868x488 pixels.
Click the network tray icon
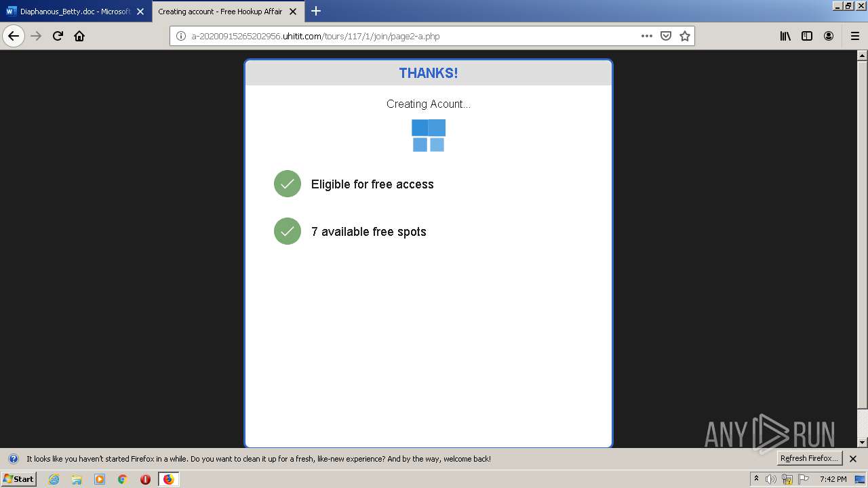tap(787, 479)
